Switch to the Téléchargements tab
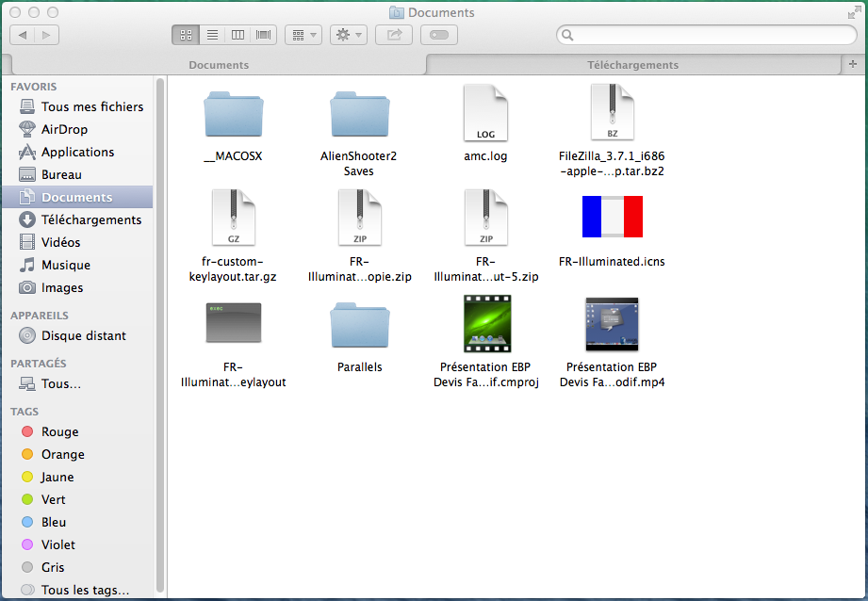Image resolution: width=868 pixels, height=601 pixels. [632, 65]
